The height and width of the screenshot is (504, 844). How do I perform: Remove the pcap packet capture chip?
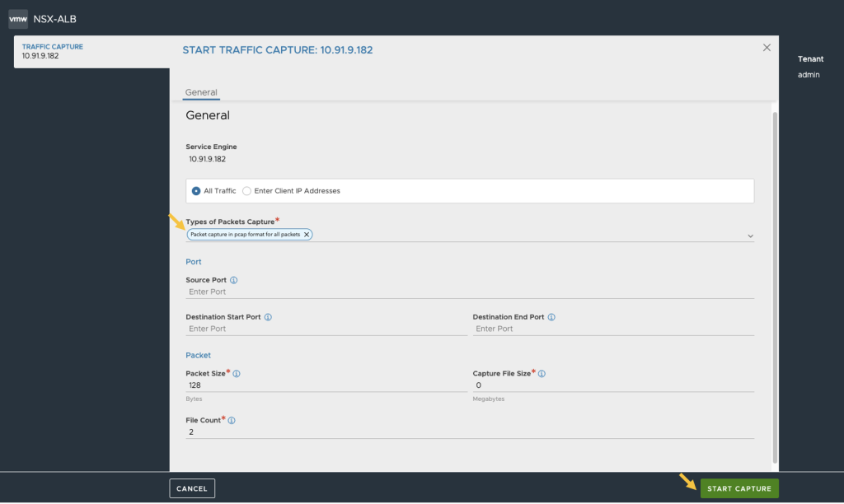[307, 235]
